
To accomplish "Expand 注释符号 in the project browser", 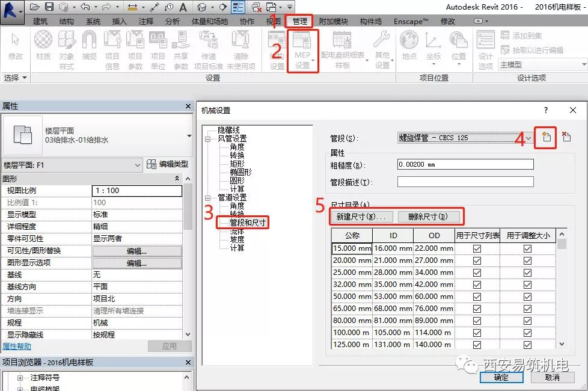I will (x=20, y=378).
